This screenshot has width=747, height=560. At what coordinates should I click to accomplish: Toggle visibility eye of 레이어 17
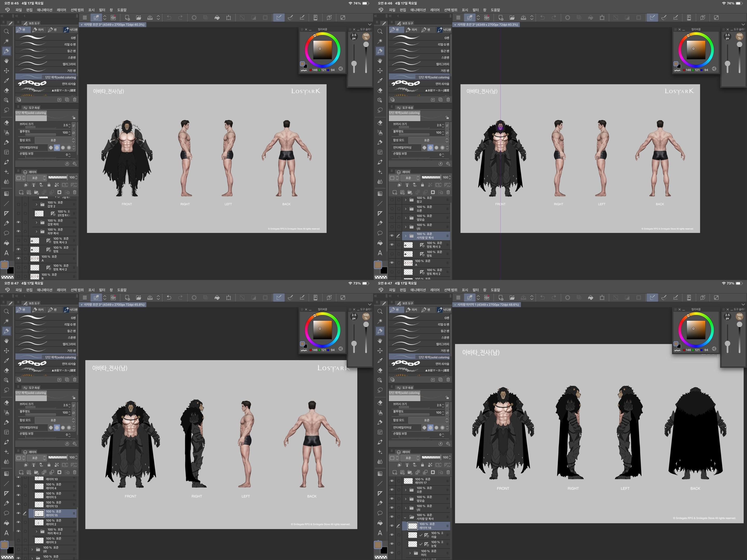(x=392, y=481)
